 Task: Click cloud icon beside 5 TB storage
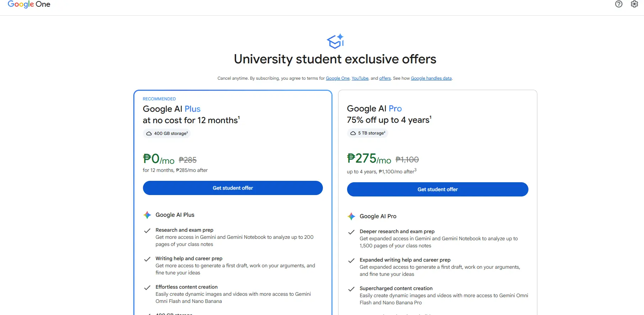[353, 133]
